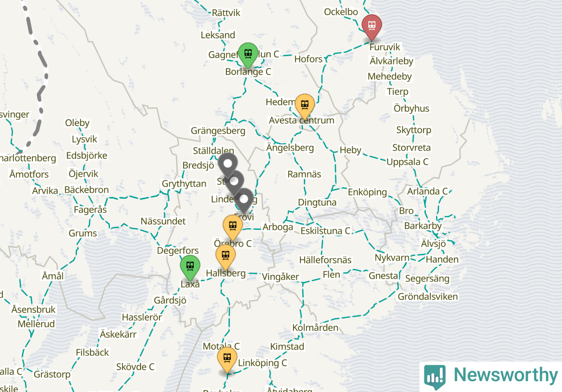Viewport: 562px width, 392px height.
Task: Click the yellow train marker near Linköping C
Action: pyautogui.click(x=227, y=359)
